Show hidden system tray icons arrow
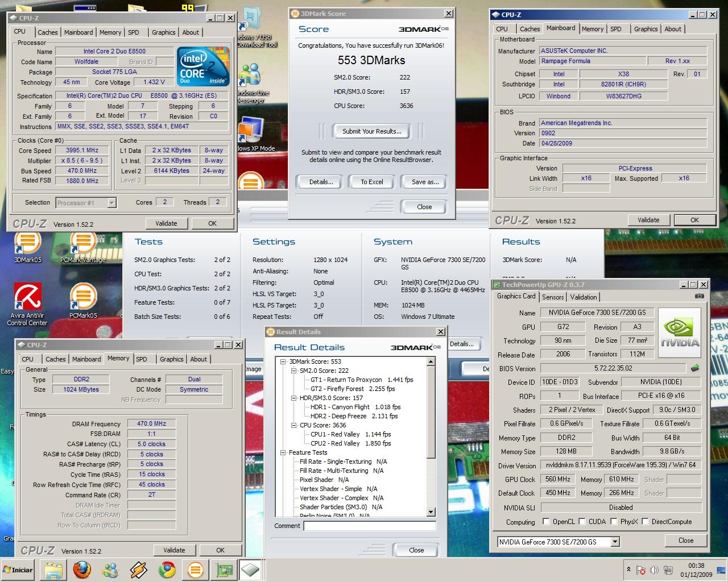Image resolution: width=728 pixels, height=582 pixels. pos(628,569)
